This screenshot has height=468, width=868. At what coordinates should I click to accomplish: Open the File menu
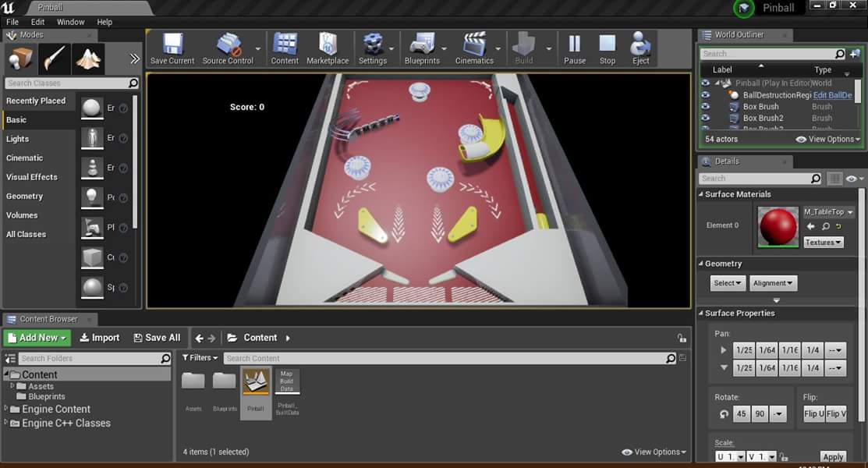[x=12, y=22]
